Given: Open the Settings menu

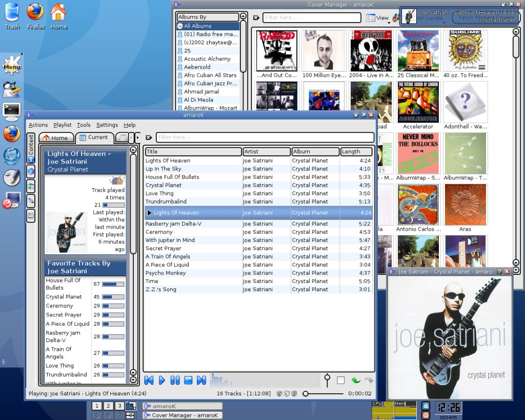Looking at the screenshot, I should (107, 125).
